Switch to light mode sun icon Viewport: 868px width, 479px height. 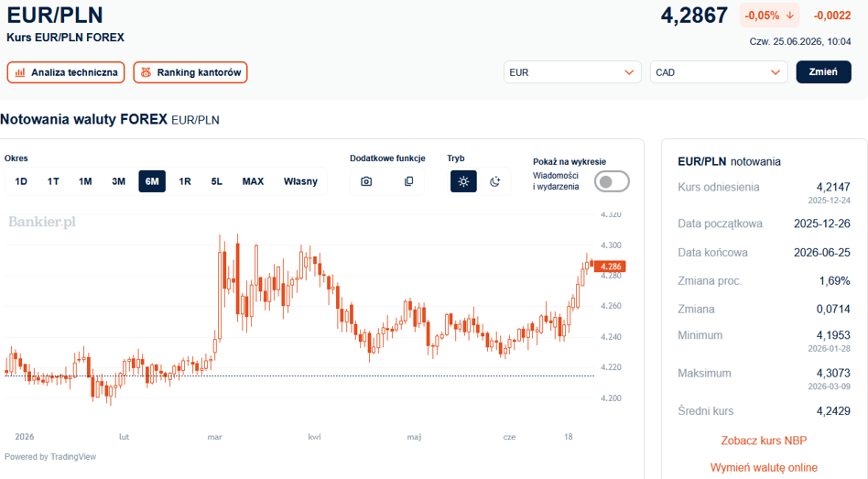point(463,181)
